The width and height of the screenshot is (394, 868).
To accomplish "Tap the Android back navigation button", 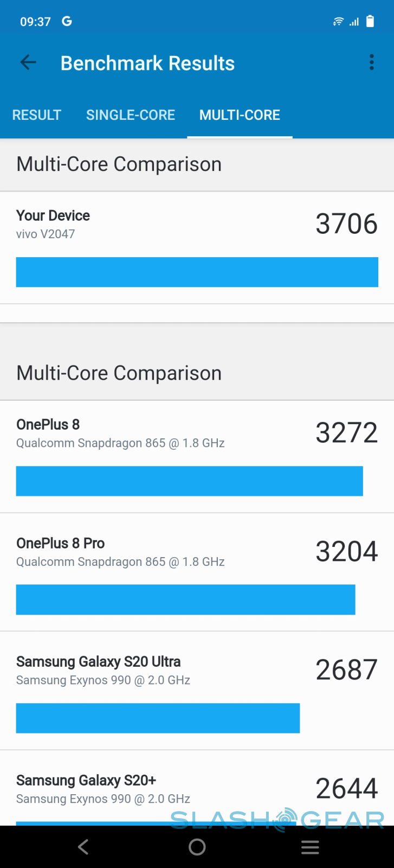I will [83, 847].
